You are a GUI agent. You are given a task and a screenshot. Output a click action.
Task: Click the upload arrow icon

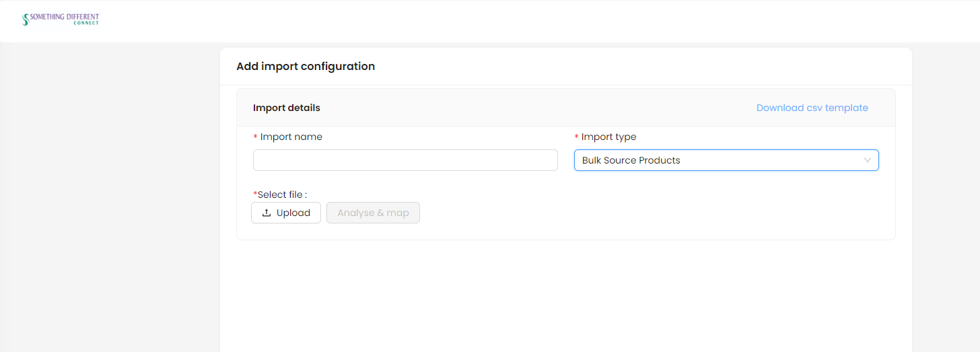click(x=267, y=213)
